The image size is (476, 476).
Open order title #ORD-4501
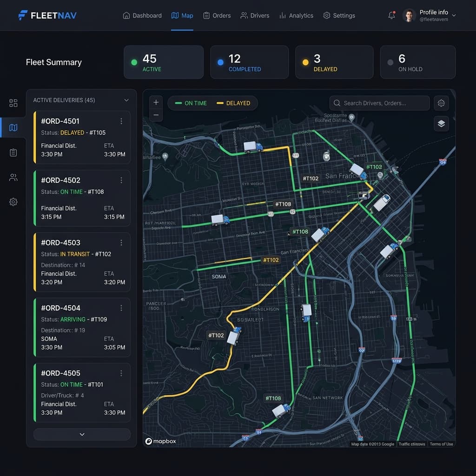pos(60,121)
